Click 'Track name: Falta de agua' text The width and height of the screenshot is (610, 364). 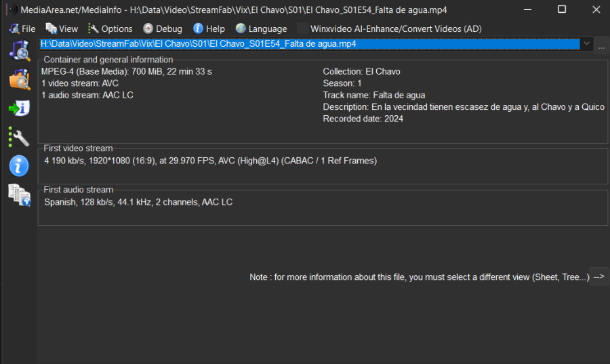374,96
